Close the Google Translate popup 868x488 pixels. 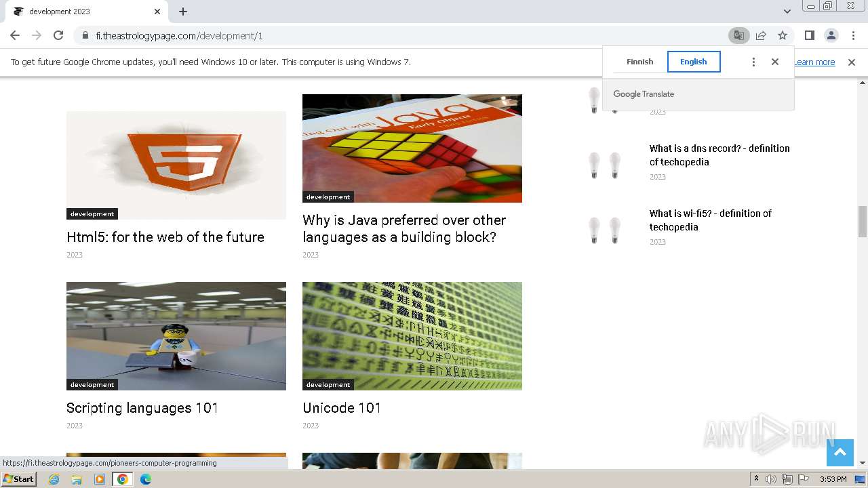[x=775, y=62]
